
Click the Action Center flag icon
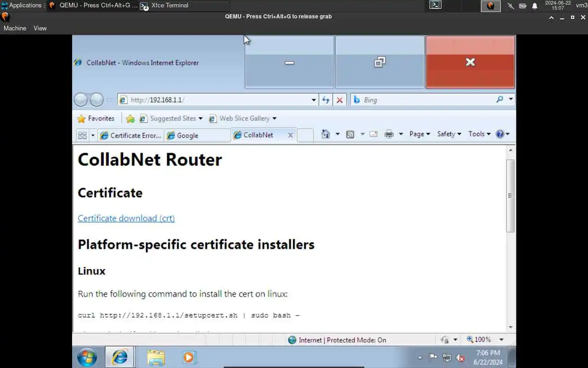433,357
